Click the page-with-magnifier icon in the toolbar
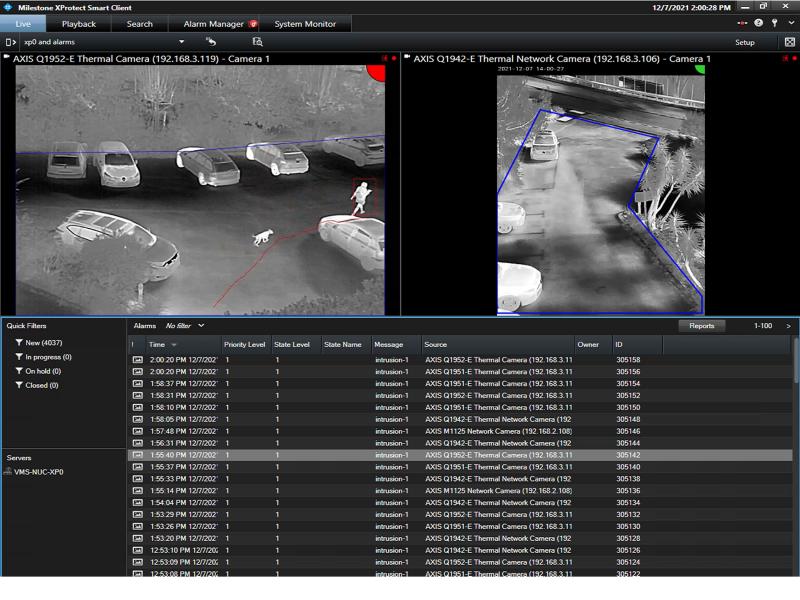 (258, 41)
